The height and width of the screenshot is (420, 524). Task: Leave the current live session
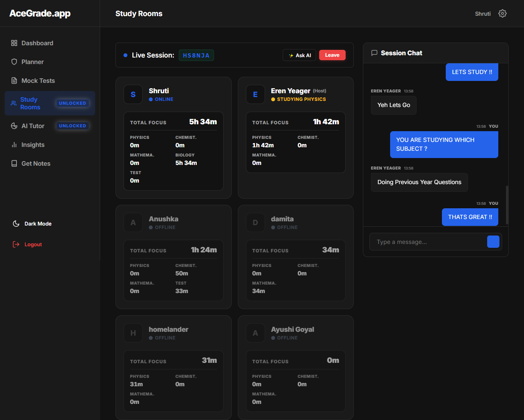(x=332, y=55)
